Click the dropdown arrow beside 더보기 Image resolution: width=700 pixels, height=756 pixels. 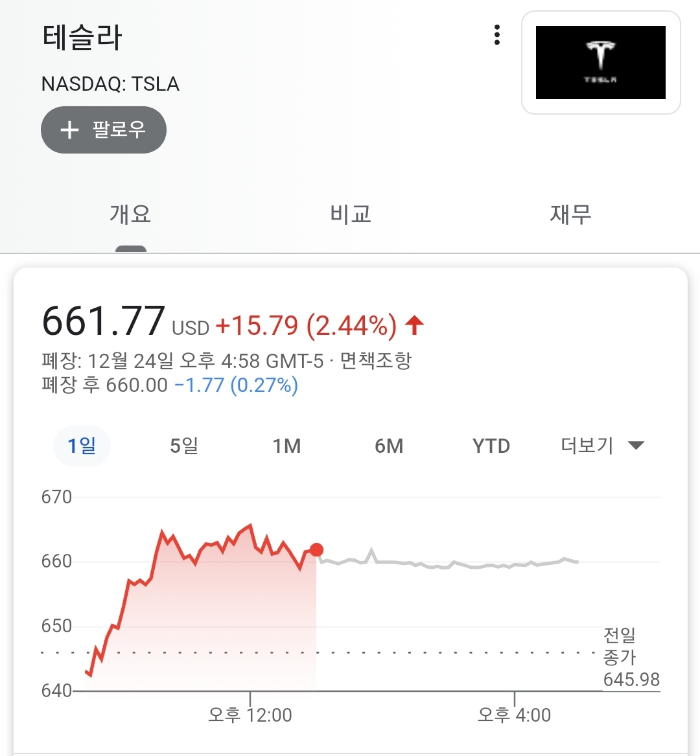coord(636,446)
